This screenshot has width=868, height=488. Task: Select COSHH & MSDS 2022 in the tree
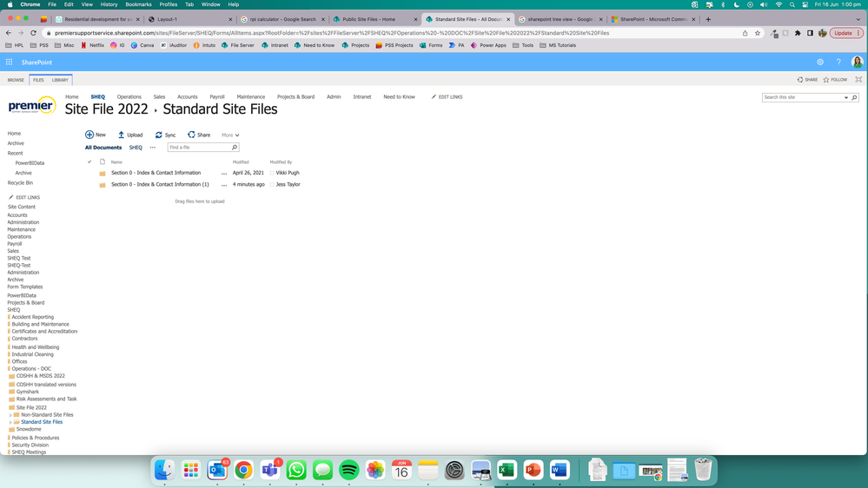[41, 376]
